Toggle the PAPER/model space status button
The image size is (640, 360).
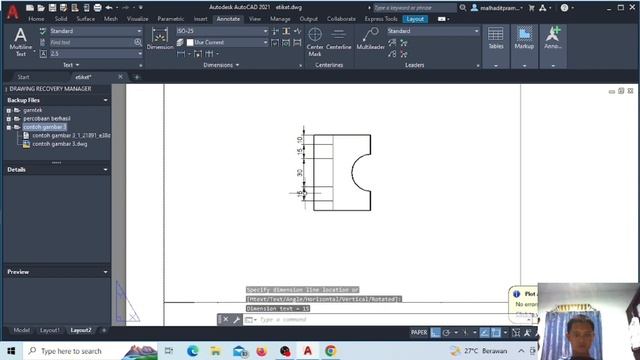click(419, 333)
